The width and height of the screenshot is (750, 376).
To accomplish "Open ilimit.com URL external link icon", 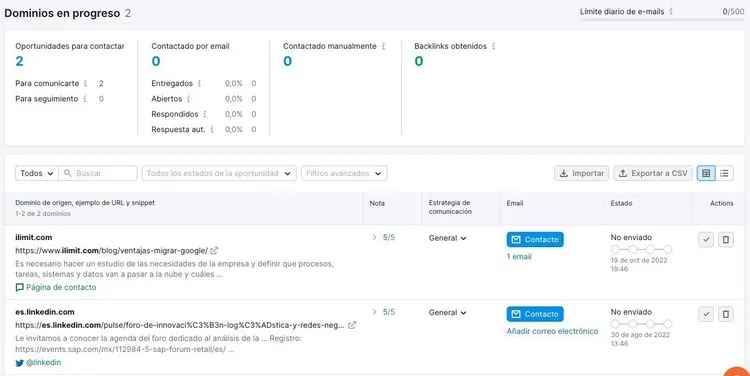I will pos(214,250).
